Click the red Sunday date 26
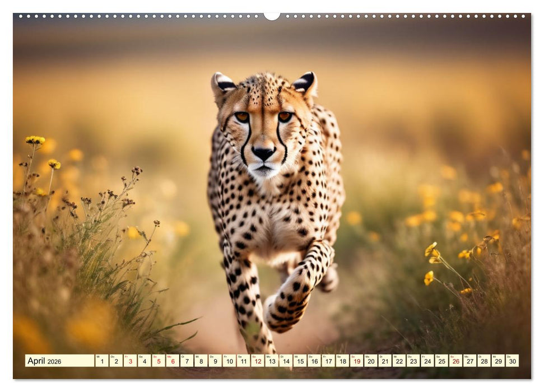This screenshot has width=544, height=392. [x=455, y=361]
